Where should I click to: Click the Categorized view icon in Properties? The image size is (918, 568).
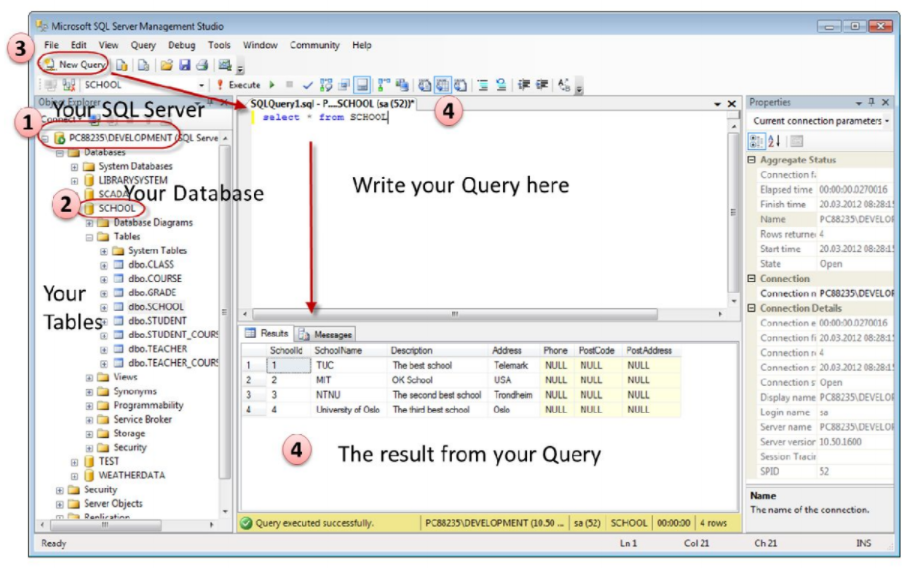pyautogui.click(x=756, y=141)
